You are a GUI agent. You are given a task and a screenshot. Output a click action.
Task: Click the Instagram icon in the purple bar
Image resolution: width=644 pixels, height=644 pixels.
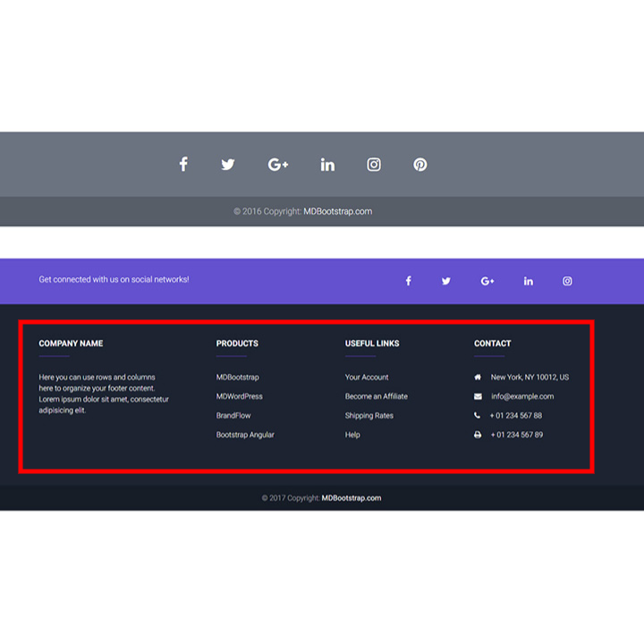(x=567, y=281)
